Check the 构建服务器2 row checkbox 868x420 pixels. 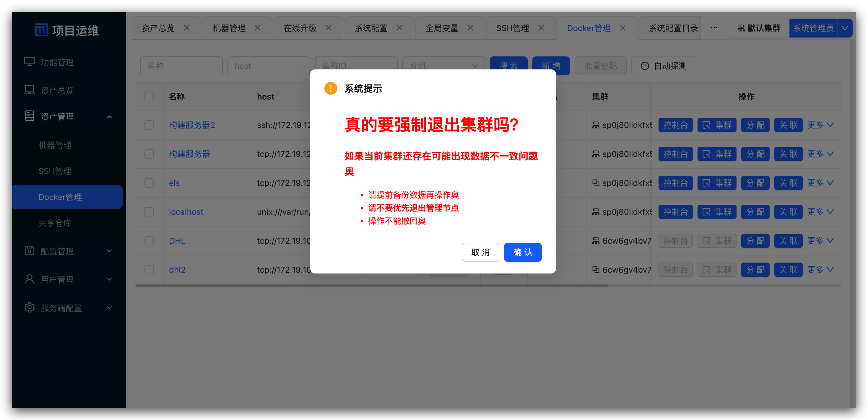point(149,125)
